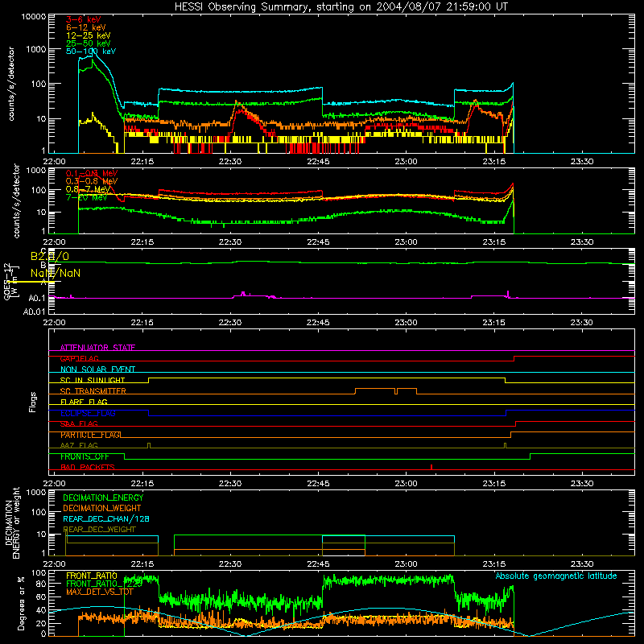The height and width of the screenshot is (644, 644).
Task: Click the DECIMATION_WEIGHT legend label
Action: tap(102, 508)
